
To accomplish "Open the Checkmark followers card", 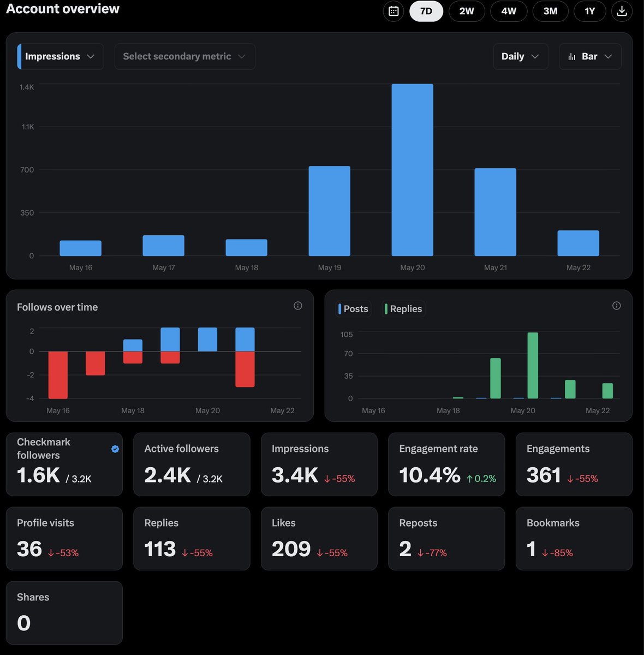I will click(x=64, y=465).
